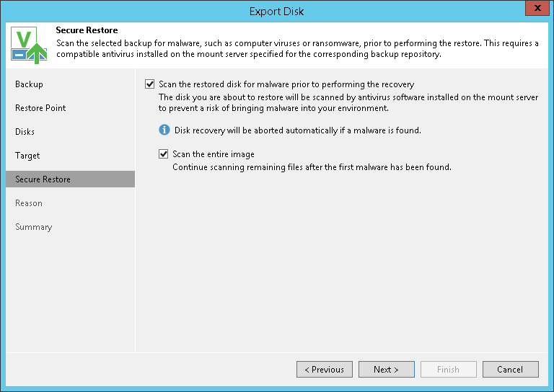The height and width of the screenshot is (392, 554).
Task: Uncheck scan restored disk for malware checkbox
Action: (x=150, y=84)
